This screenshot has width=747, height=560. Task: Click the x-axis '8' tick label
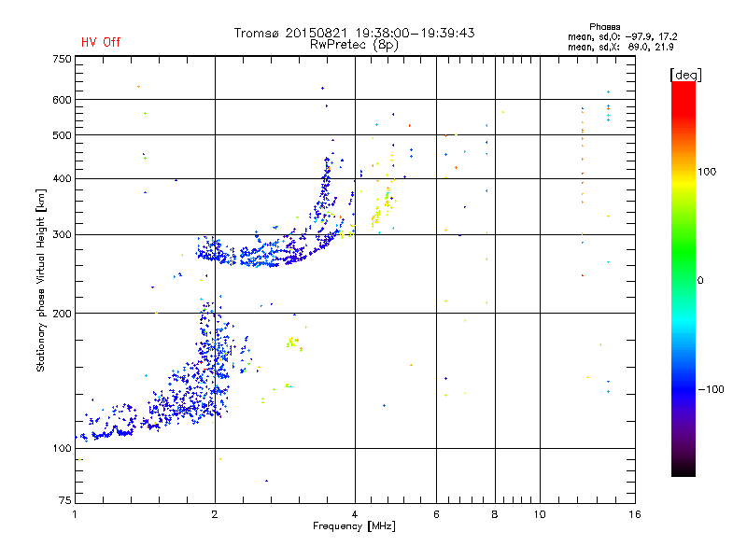(x=495, y=514)
